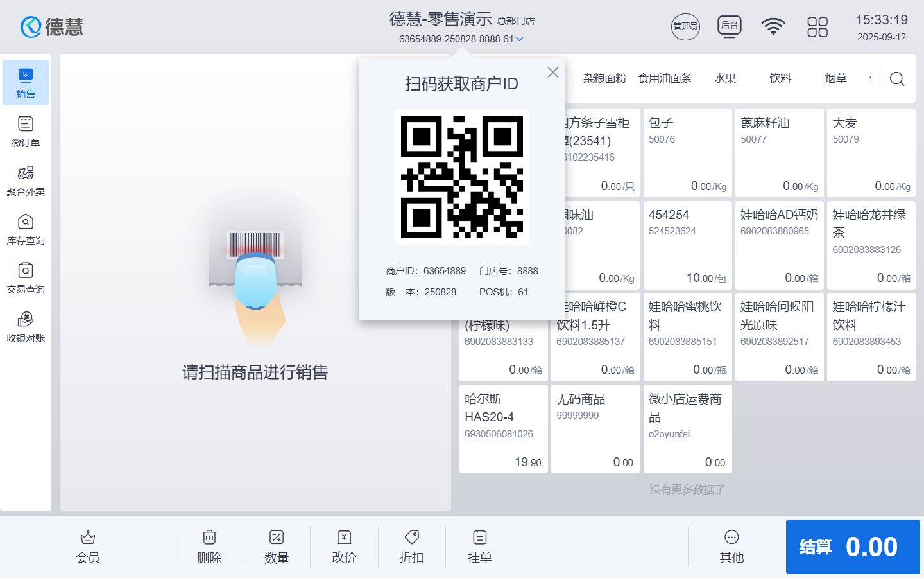Viewport: 924px width, 578px height.
Task: Add 微小店运费商品 o2oyunfei card
Action: pos(687,429)
